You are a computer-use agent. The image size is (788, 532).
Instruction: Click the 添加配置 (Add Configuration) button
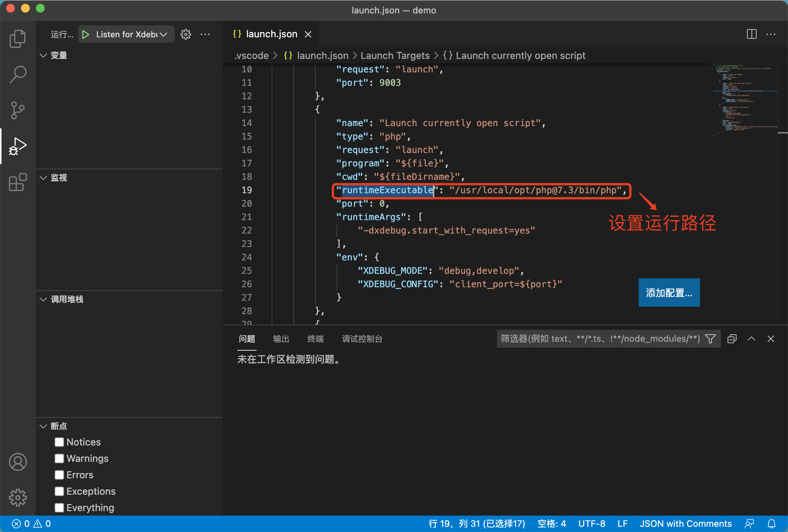pyautogui.click(x=669, y=292)
